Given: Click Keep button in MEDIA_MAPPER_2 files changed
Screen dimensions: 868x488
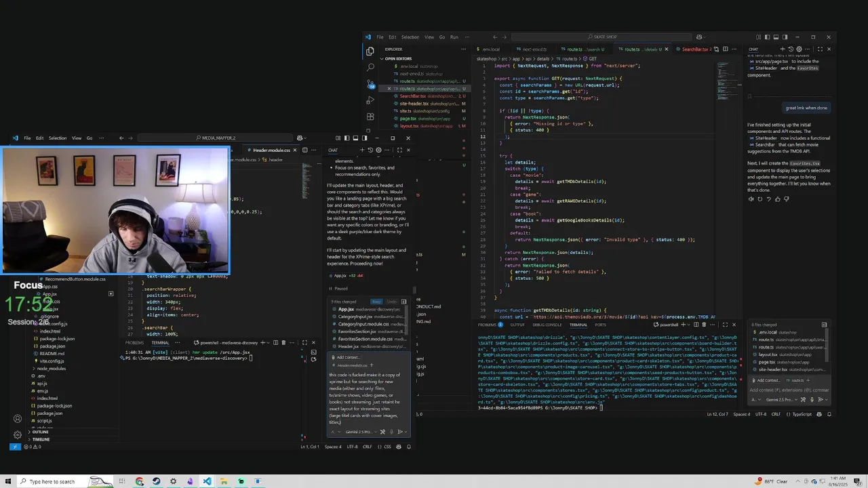Looking at the screenshot, I should pyautogui.click(x=376, y=302).
